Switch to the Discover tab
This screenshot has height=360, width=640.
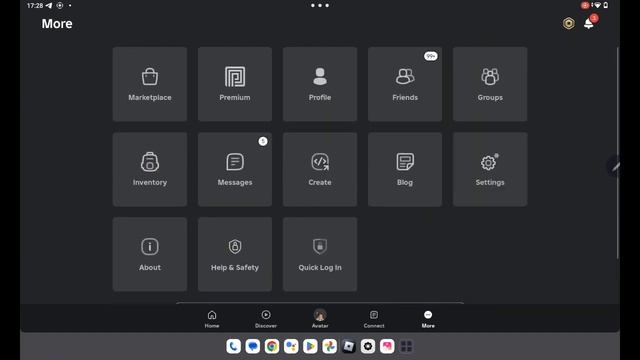266,319
